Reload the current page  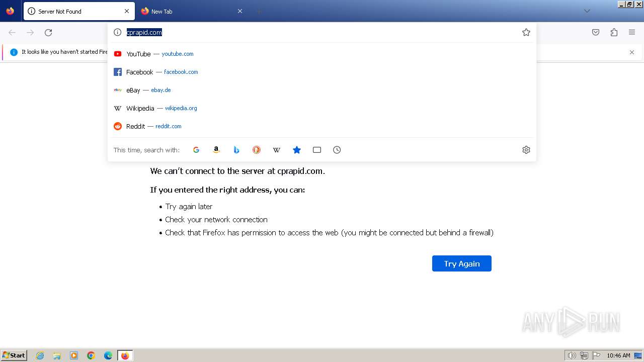[48, 33]
